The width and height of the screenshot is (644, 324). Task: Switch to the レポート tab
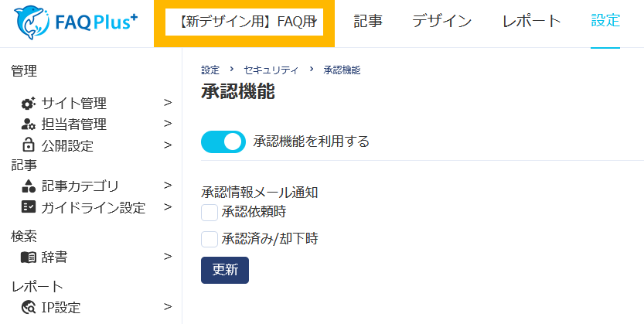tap(531, 22)
